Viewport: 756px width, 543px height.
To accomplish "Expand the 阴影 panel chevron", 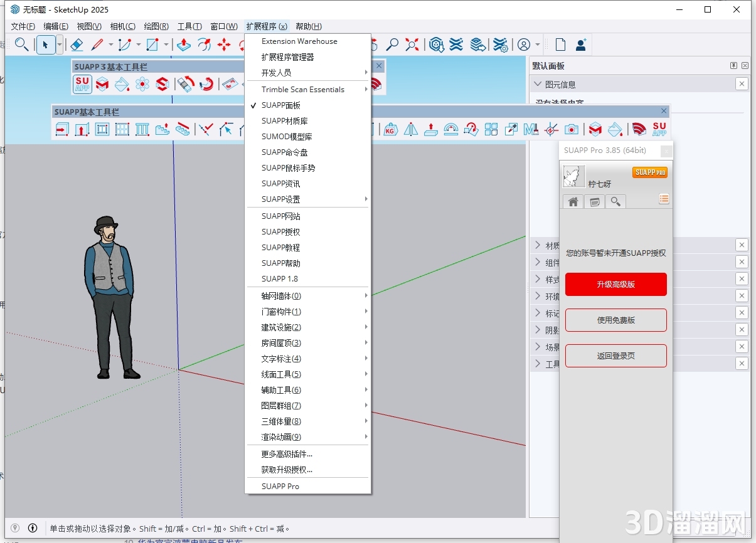I will click(x=538, y=330).
